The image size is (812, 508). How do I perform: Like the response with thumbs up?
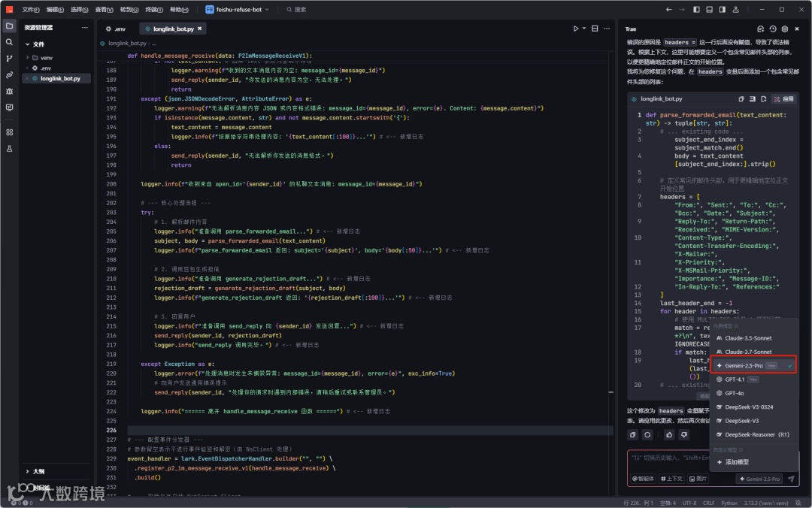(x=669, y=435)
